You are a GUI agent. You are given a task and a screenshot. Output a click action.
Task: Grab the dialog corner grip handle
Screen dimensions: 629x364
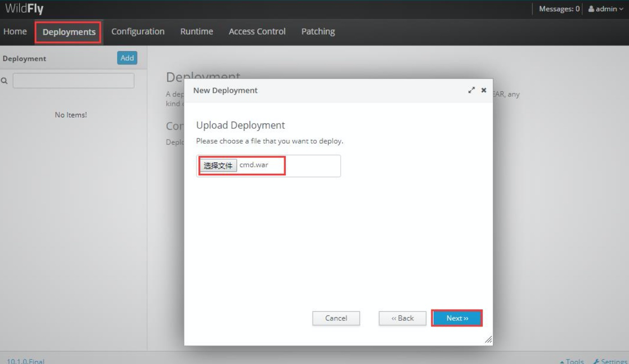[488, 340]
